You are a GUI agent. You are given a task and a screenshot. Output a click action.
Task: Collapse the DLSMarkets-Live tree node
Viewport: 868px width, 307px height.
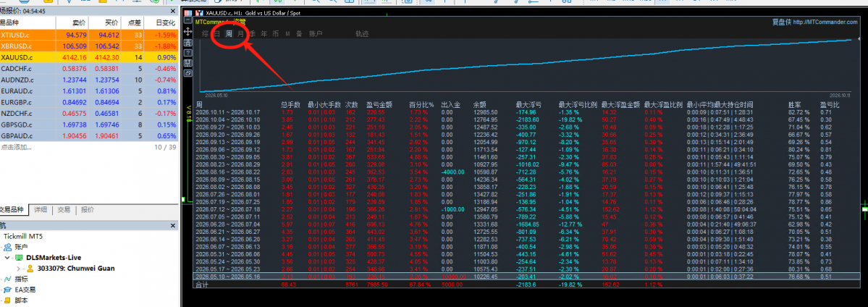pyautogui.click(x=7, y=258)
